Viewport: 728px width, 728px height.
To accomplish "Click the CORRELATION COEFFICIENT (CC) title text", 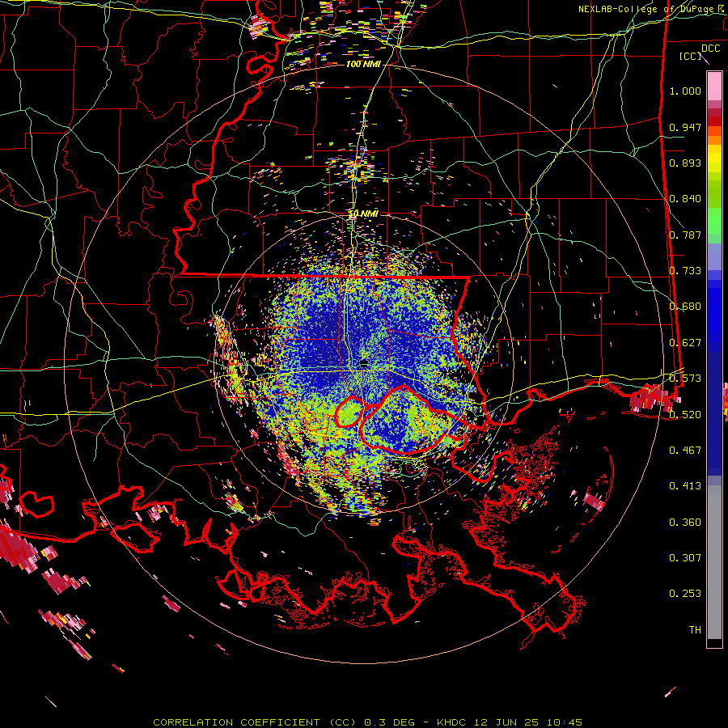I will 255,722.
